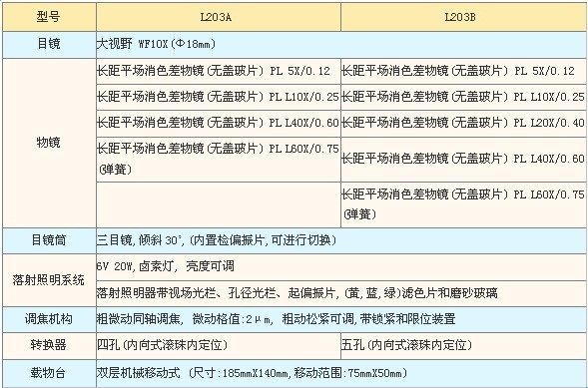Select the L203A column header
The height and width of the screenshot is (388, 588).
click(219, 17)
